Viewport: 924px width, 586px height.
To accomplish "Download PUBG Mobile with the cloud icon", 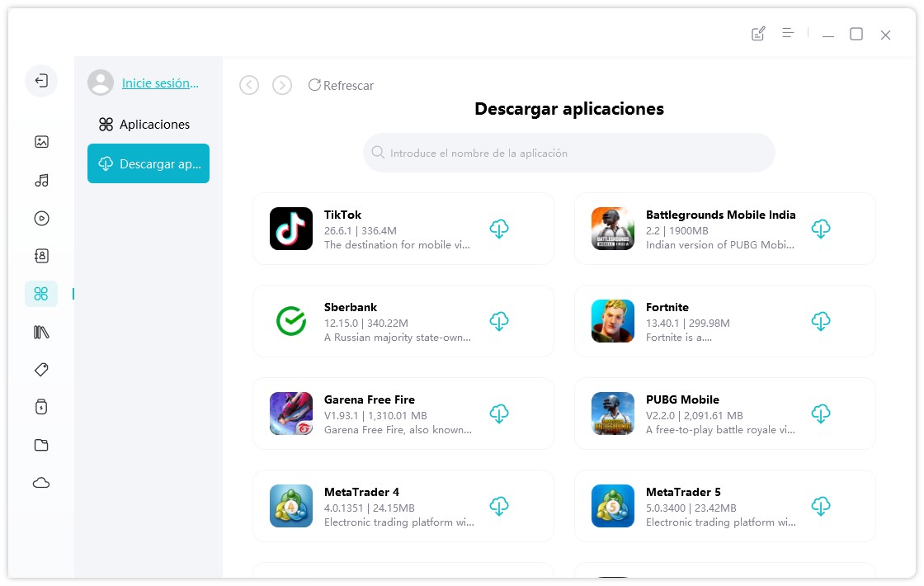I will pyautogui.click(x=821, y=414).
